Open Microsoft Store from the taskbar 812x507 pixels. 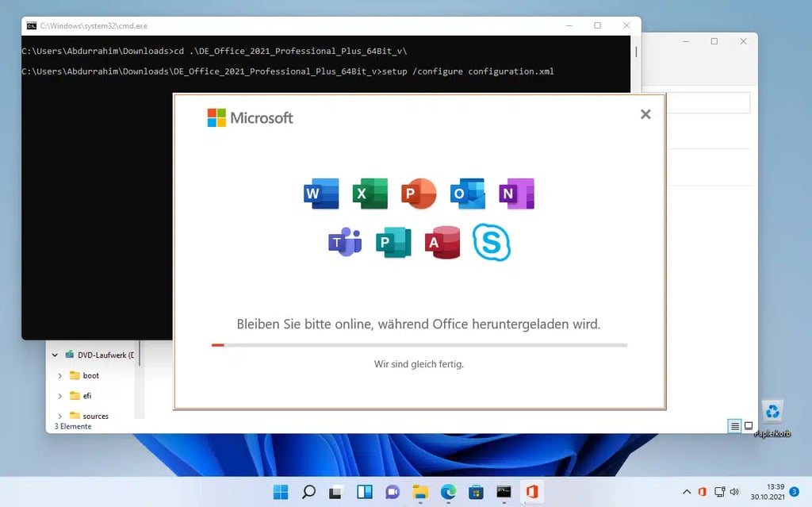pos(477,491)
